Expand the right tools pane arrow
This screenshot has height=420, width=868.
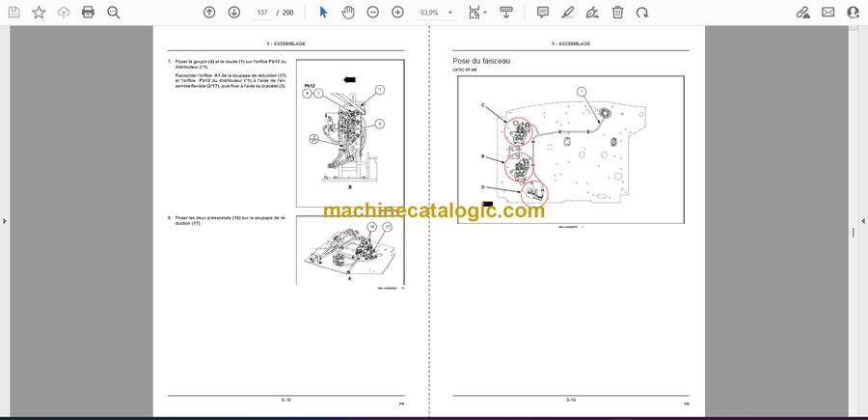coord(863,221)
